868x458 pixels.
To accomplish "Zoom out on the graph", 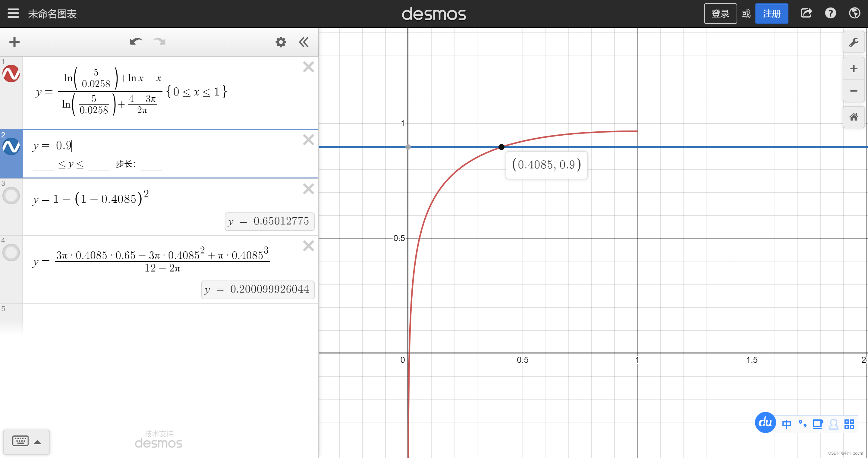I will click(x=853, y=91).
